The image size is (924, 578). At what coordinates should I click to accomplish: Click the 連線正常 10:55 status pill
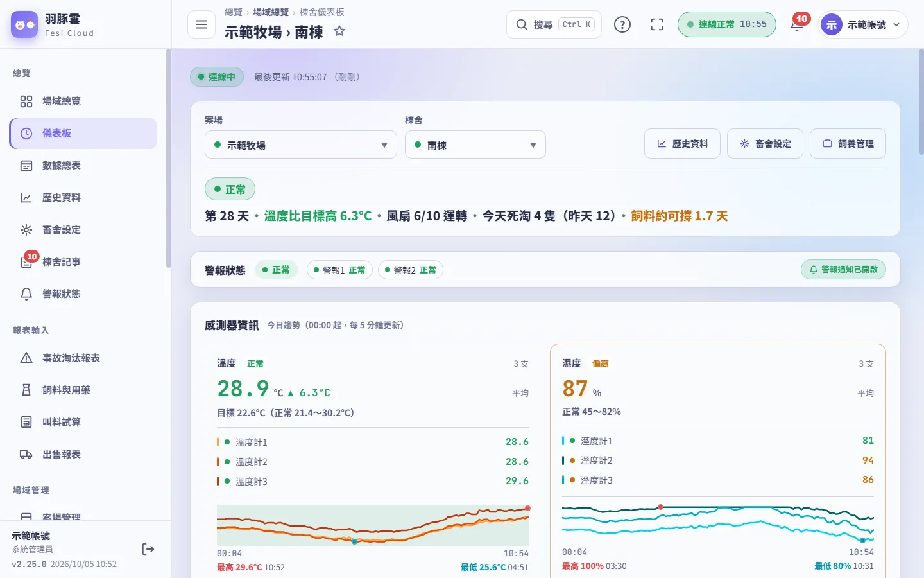(727, 24)
